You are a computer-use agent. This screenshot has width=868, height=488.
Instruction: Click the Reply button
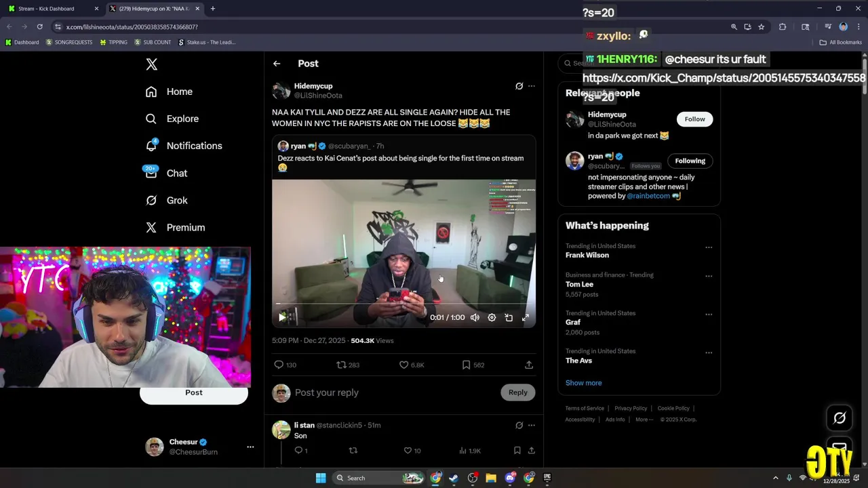518,392
